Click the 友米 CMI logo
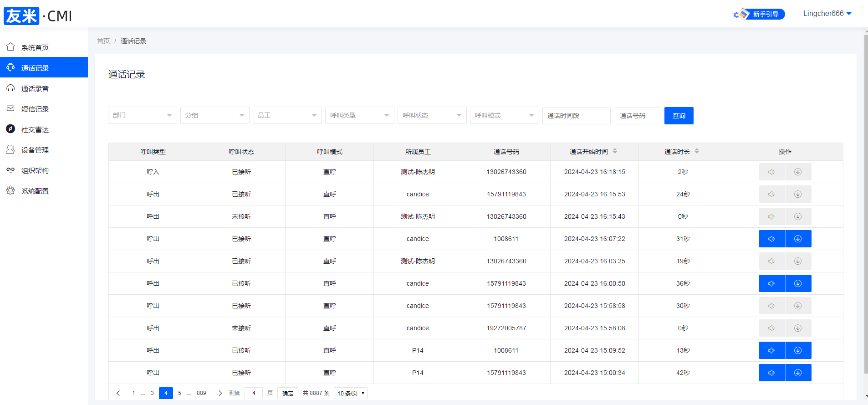Viewport: 868px width, 405px height. 38,16
